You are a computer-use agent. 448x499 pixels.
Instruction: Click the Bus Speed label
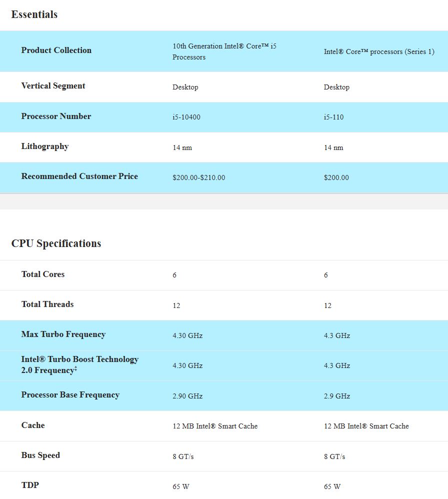coord(40,455)
